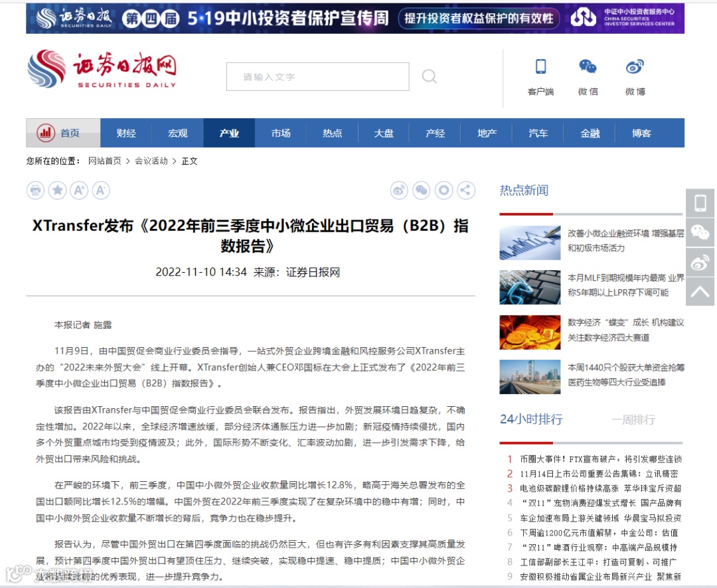Click the date 2022-11-10 14:34

201,272
